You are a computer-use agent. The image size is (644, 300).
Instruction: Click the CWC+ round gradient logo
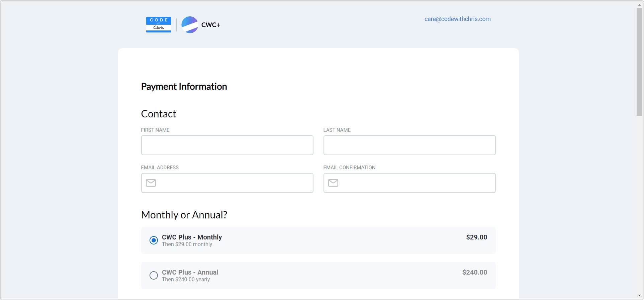coord(190,25)
